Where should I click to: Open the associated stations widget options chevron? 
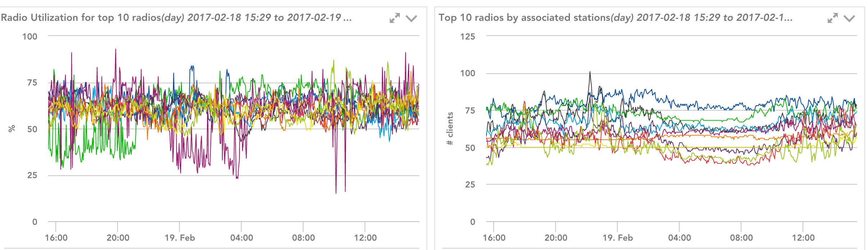(x=849, y=18)
